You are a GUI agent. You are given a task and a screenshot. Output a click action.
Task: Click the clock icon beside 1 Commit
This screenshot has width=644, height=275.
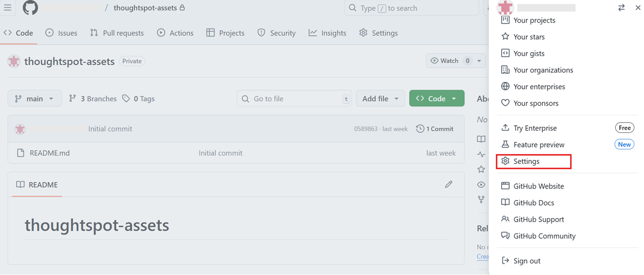[420, 129]
